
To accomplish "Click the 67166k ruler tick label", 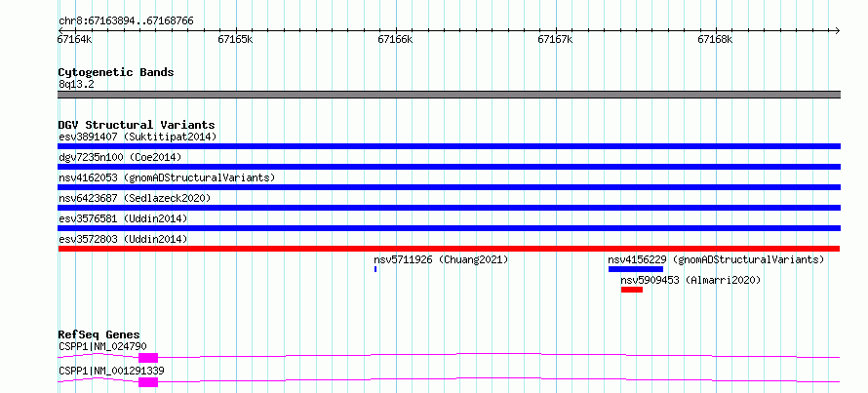I will pos(395,39).
